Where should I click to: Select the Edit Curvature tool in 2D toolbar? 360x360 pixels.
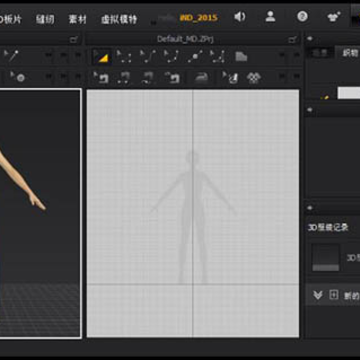coord(148,57)
